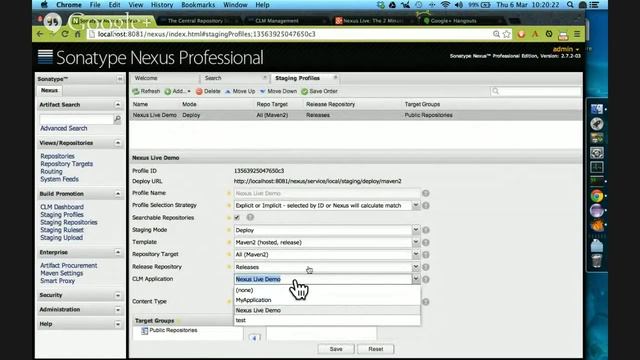
Task: Choose Nexus Live Demo in dropdown list
Action: (x=327, y=310)
